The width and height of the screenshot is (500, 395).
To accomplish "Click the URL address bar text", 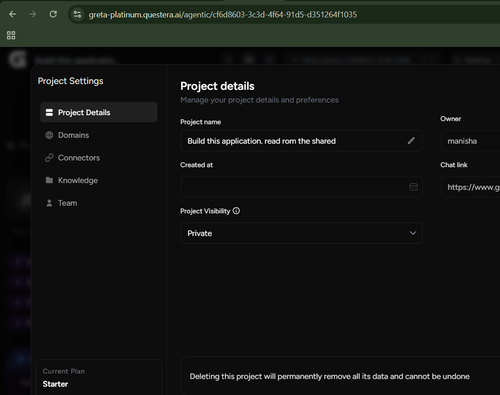I will [223, 15].
